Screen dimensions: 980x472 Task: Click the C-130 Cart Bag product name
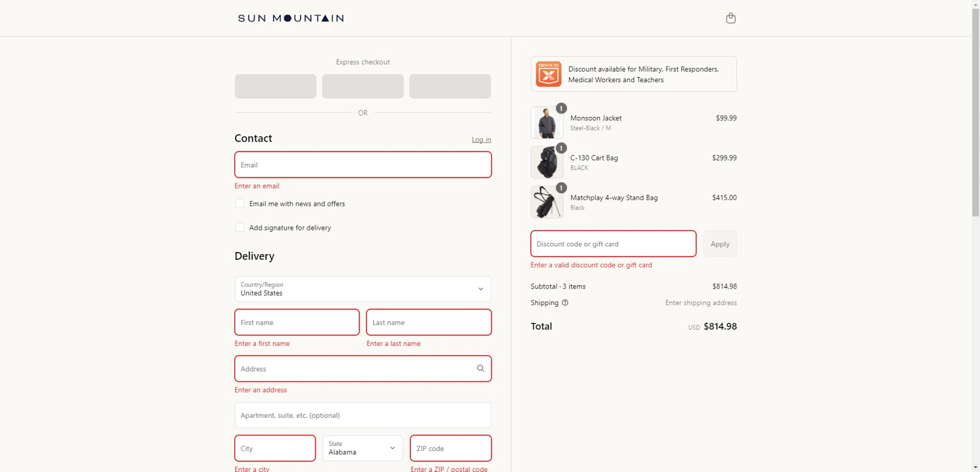coord(594,158)
